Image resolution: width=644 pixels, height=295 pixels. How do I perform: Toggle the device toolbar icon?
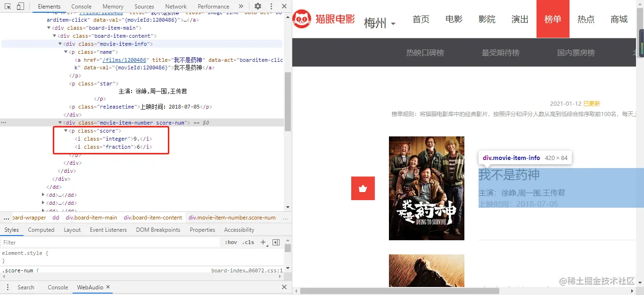pos(20,6)
